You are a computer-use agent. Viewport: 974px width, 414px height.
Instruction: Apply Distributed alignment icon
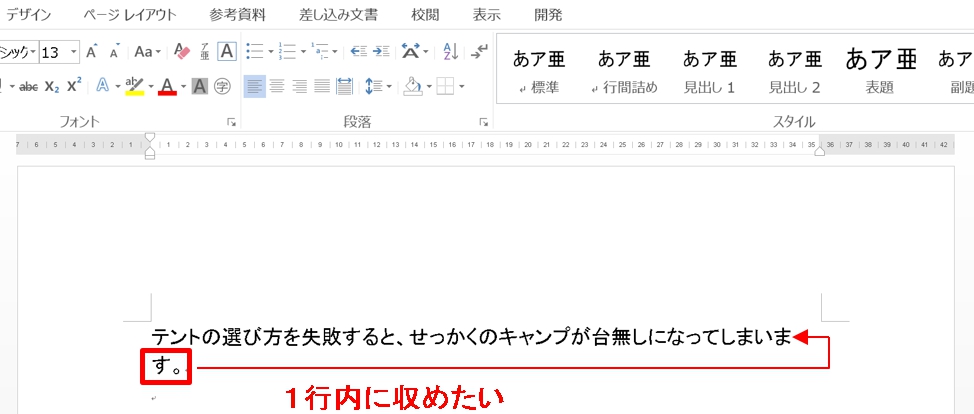344,86
